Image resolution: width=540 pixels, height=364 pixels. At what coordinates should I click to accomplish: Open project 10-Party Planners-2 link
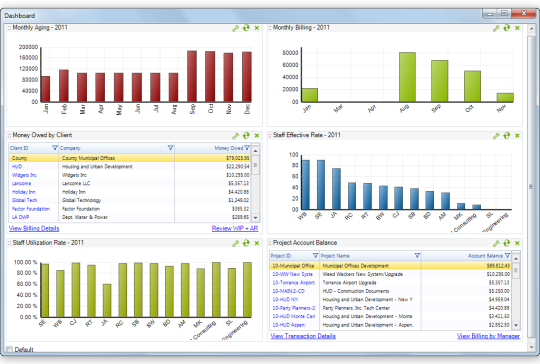294,308
